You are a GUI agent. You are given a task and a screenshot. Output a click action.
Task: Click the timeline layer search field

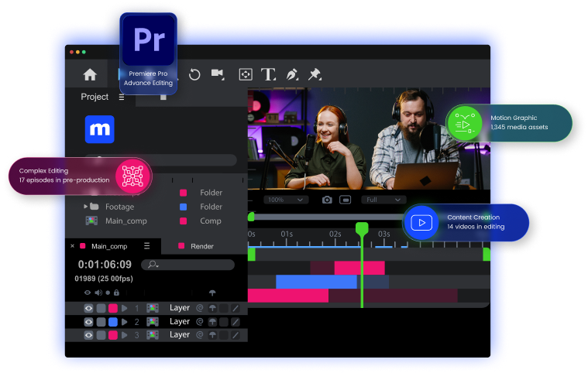click(x=188, y=265)
